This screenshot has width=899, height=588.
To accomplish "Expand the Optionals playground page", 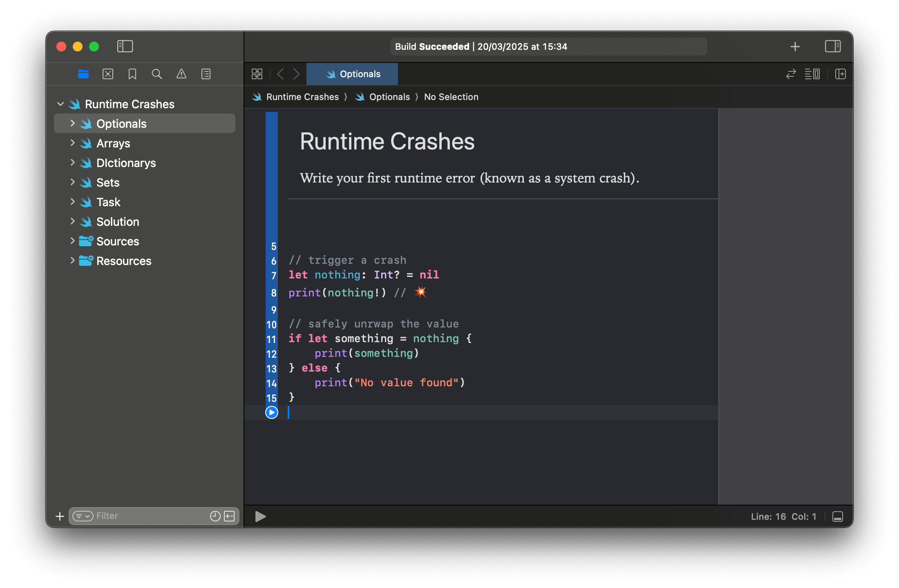I will (x=73, y=123).
